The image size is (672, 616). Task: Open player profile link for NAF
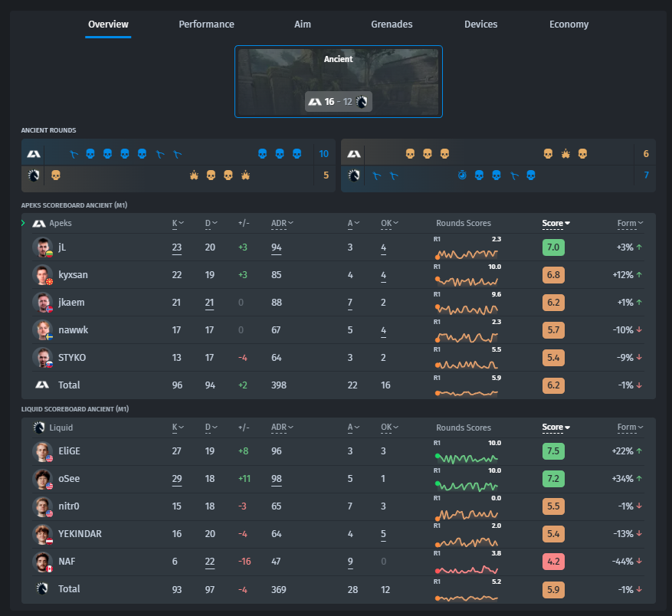(x=67, y=562)
